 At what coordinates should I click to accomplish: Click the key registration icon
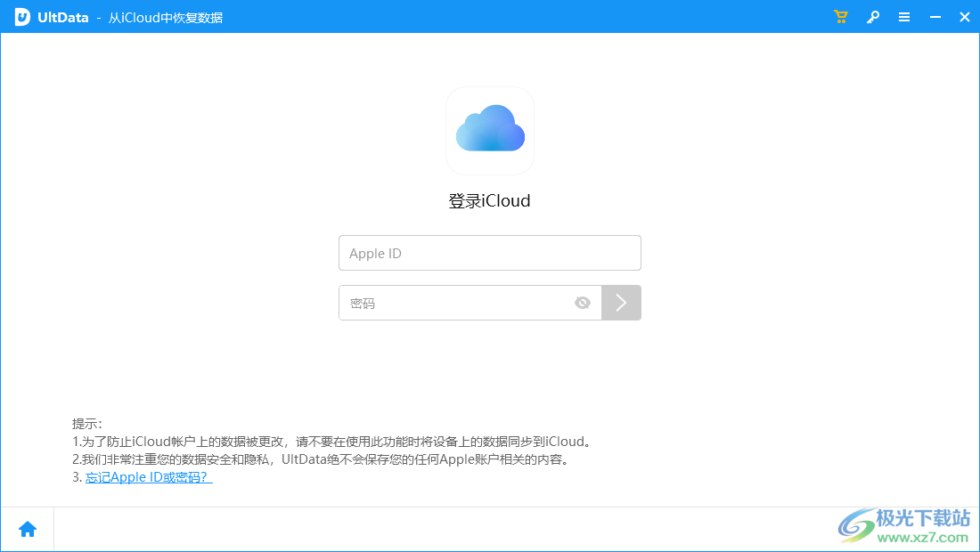click(872, 17)
